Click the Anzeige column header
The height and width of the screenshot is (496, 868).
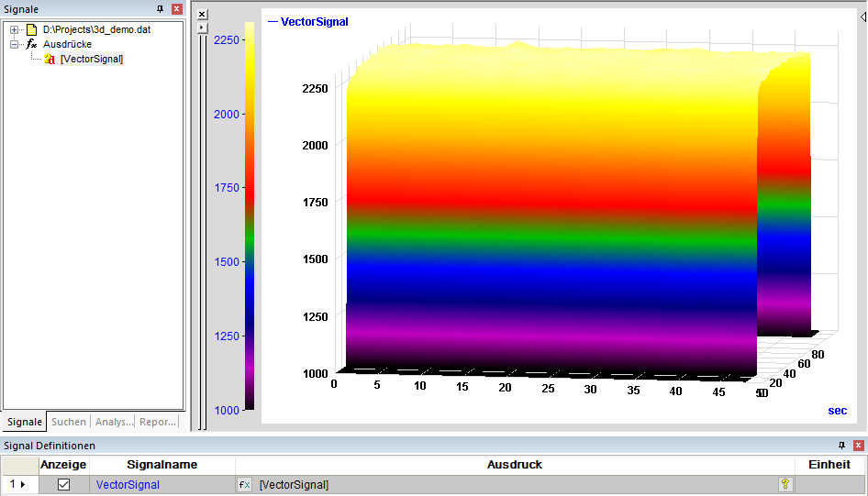[63, 465]
